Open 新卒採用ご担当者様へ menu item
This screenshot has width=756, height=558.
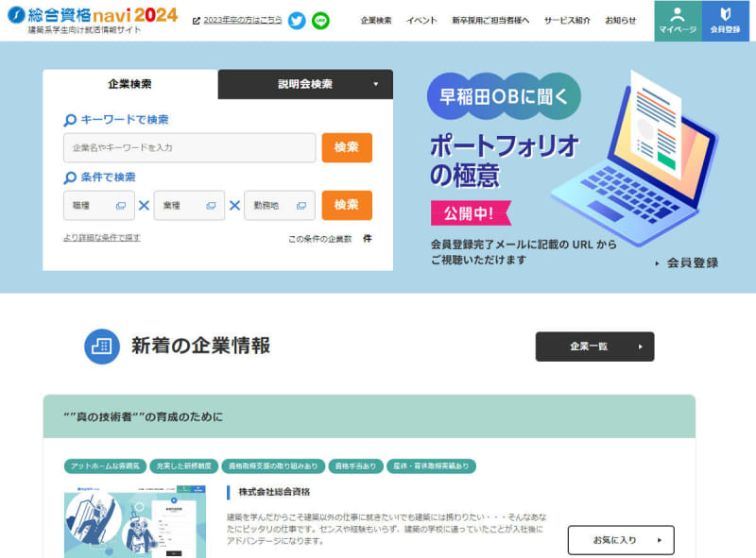pyautogui.click(x=490, y=20)
